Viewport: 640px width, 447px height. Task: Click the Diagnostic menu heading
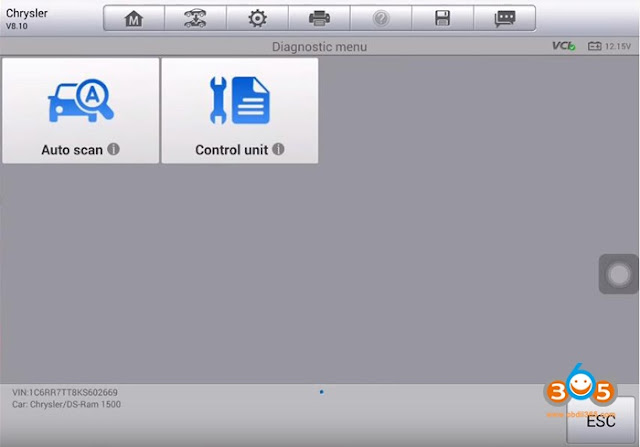pos(319,47)
